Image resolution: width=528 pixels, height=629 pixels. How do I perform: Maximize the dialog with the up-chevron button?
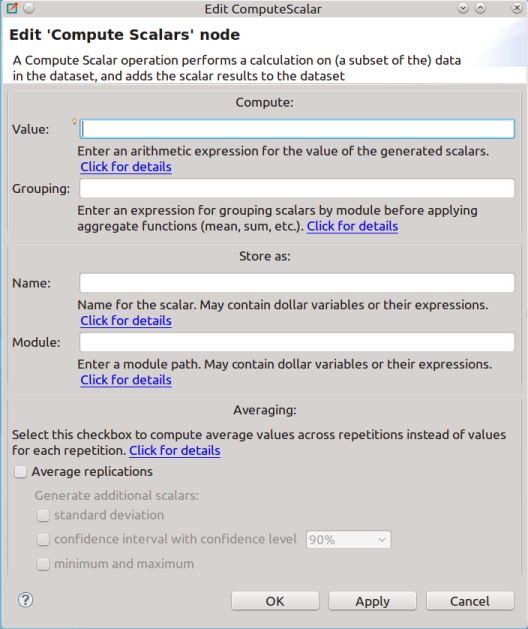(480, 8)
